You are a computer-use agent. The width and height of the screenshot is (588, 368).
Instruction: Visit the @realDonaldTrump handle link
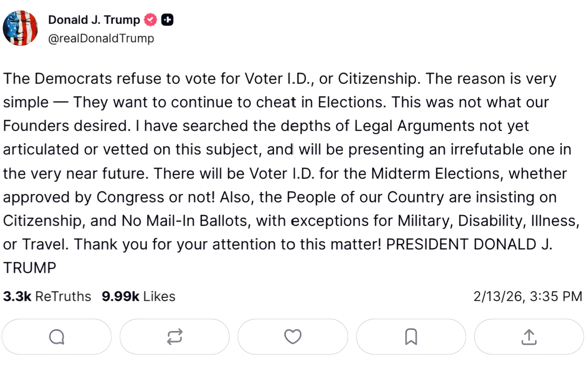pos(101,38)
